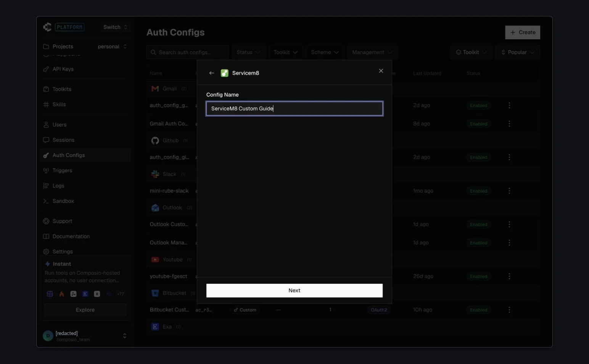
Task: Open API Keys in the sidebar
Action: (x=63, y=69)
